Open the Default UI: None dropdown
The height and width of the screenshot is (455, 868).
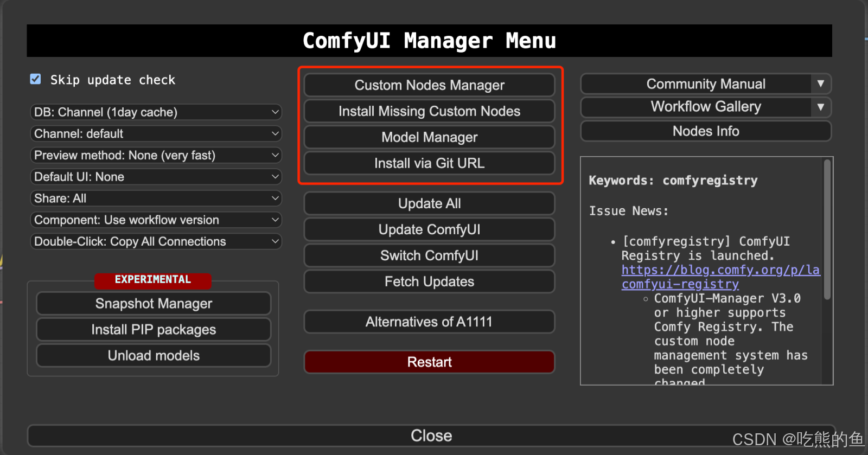(x=156, y=177)
